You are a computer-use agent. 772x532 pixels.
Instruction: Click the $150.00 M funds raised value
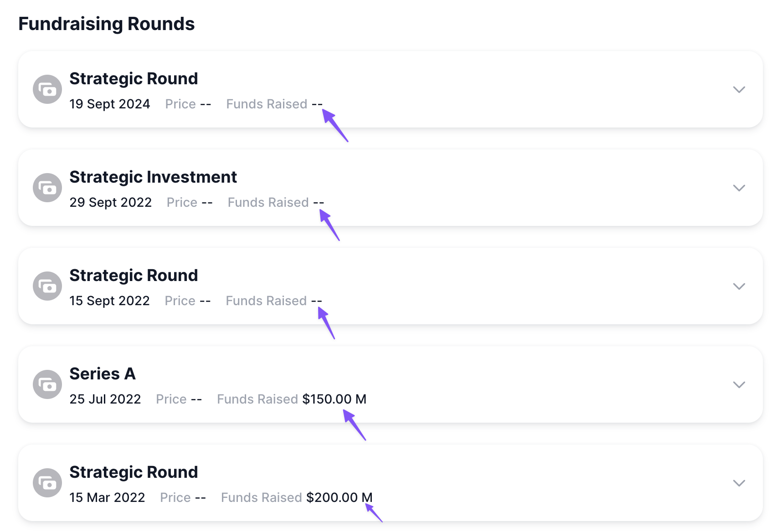[334, 399]
